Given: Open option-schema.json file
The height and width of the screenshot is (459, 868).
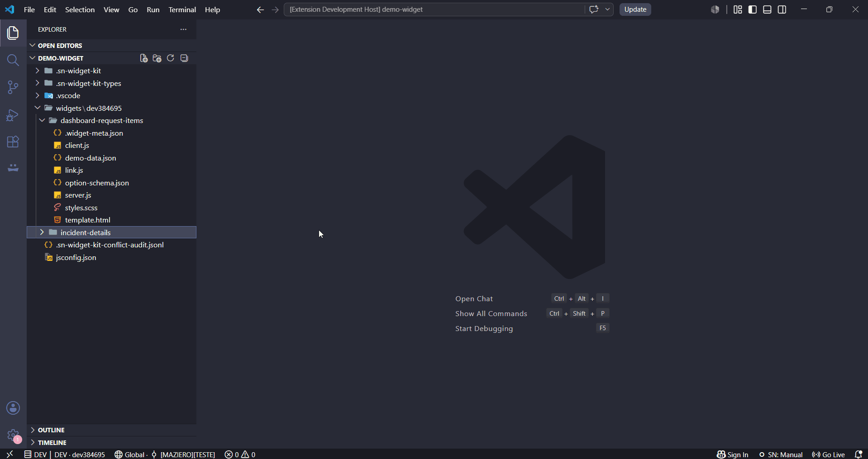Looking at the screenshot, I should click(x=112, y=183).
